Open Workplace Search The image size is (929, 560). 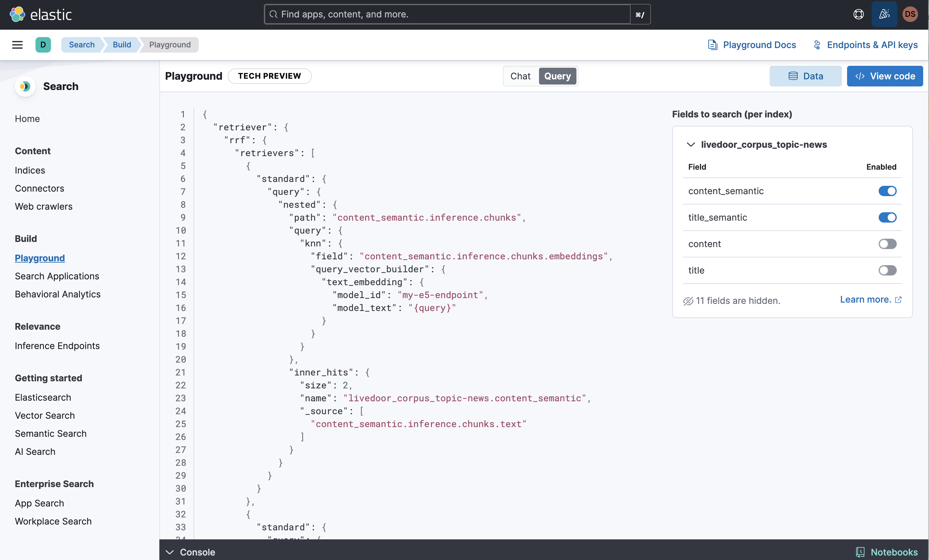coord(53,522)
